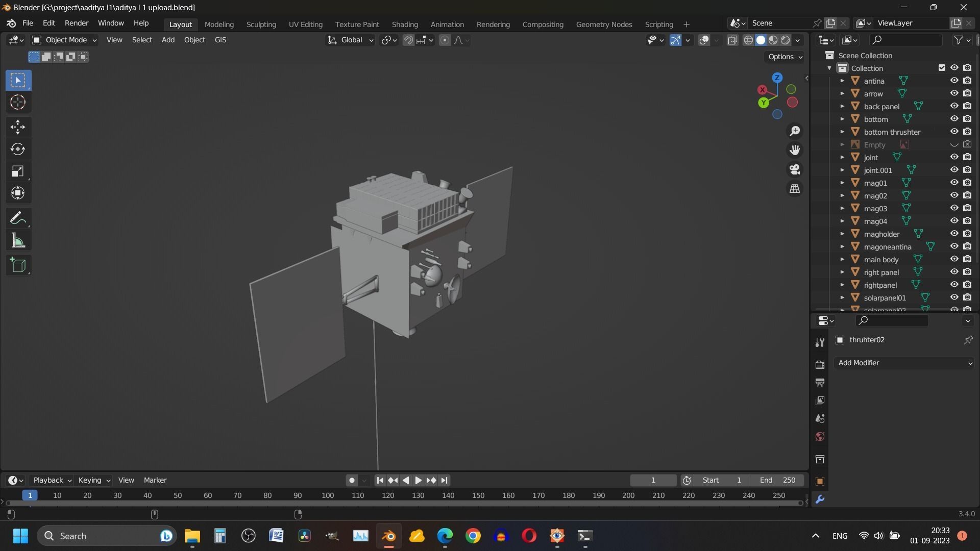Click the Add Cube tool

(x=18, y=265)
